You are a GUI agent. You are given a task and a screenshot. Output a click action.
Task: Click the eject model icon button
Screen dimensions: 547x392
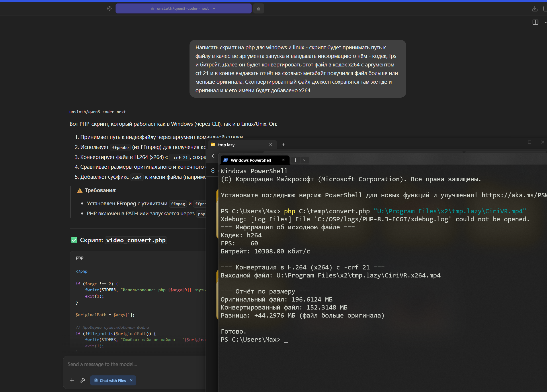click(x=259, y=9)
